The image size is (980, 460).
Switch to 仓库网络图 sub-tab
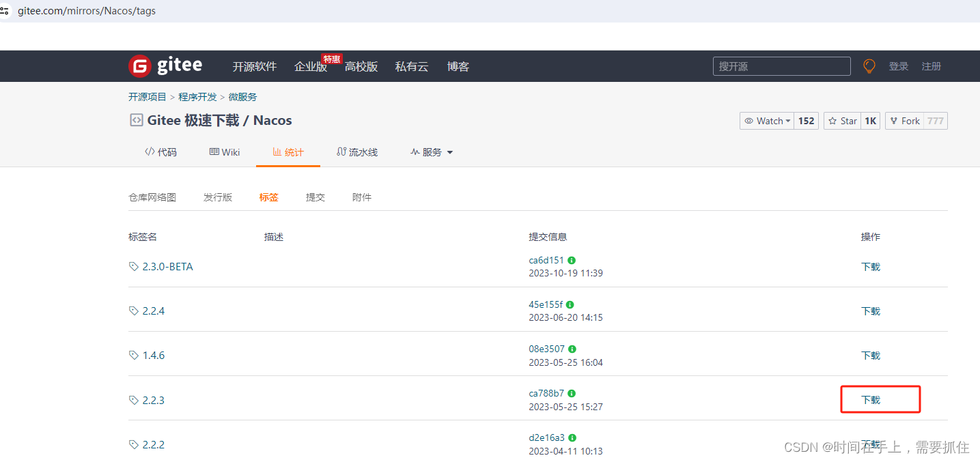coord(152,197)
